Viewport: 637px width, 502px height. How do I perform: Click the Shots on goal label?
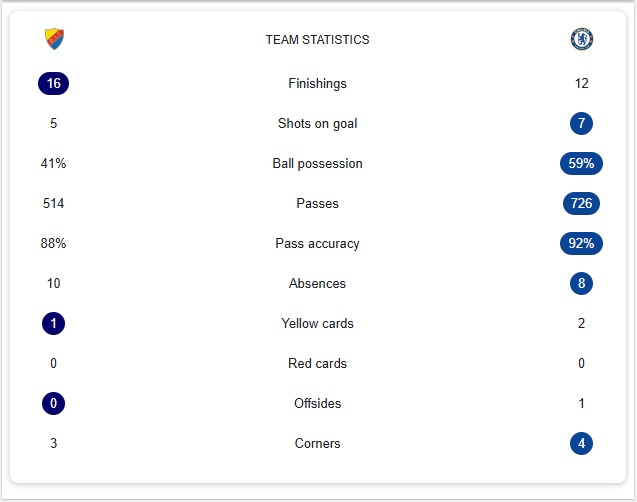(x=318, y=123)
